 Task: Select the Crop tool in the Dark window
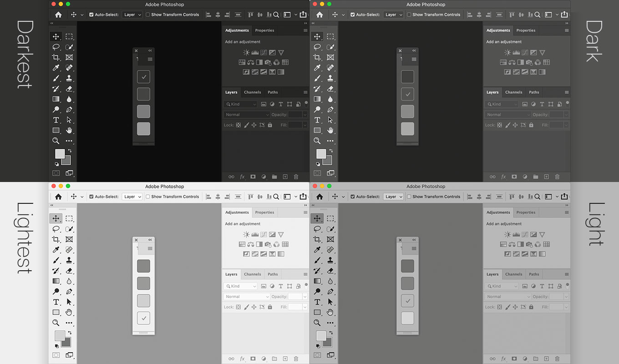pos(317,57)
